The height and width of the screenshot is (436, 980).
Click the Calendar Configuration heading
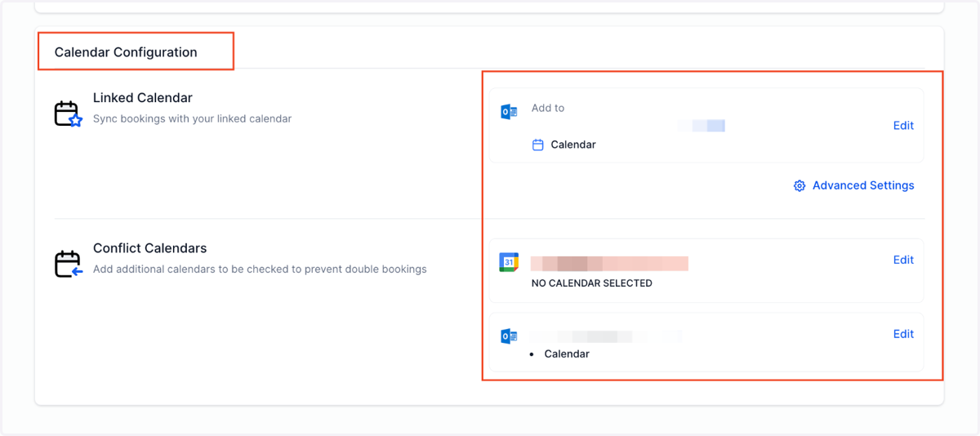pyautogui.click(x=126, y=52)
